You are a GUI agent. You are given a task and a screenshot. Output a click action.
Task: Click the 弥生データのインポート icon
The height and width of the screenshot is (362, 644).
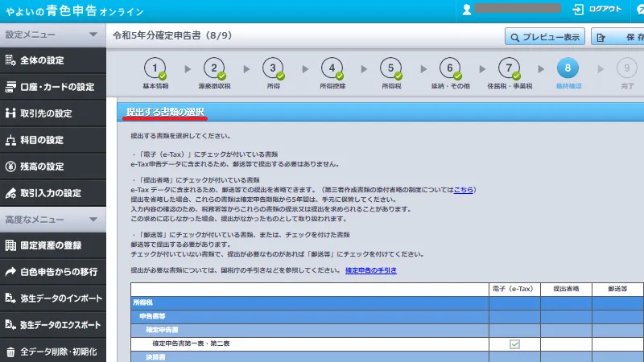[10, 298]
